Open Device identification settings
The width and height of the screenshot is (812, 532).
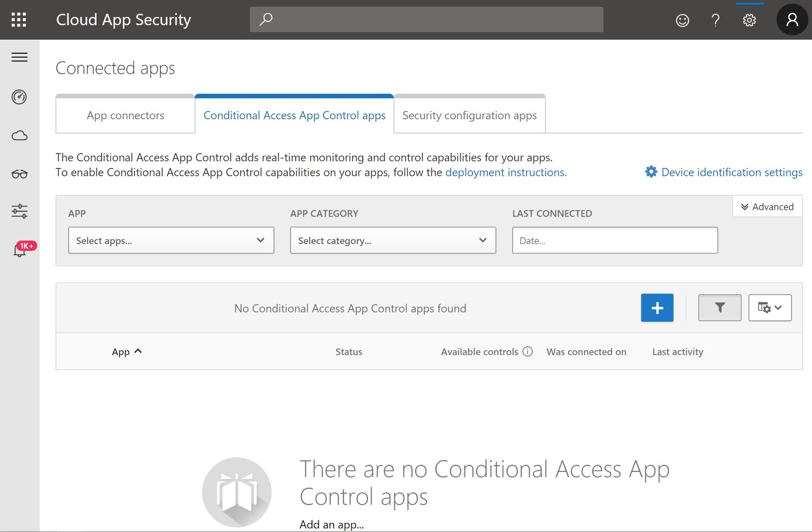click(732, 172)
